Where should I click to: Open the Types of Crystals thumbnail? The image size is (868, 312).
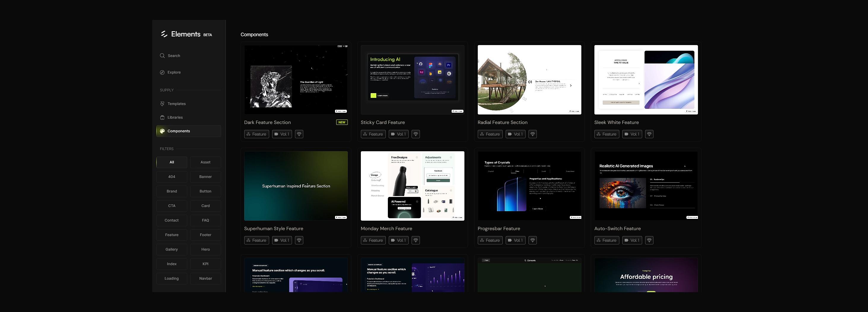point(529,186)
